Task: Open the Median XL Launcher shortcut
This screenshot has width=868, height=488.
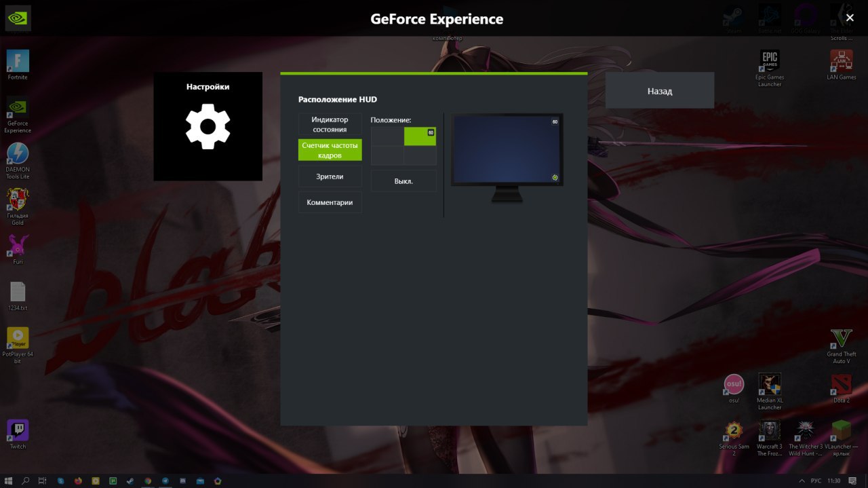Action: (x=770, y=392)
